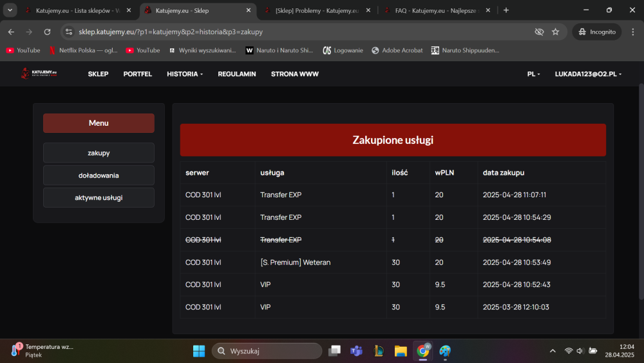Open Logowanie bookmark
This screenshot has height=363, width=644.
tap(343, 50)
